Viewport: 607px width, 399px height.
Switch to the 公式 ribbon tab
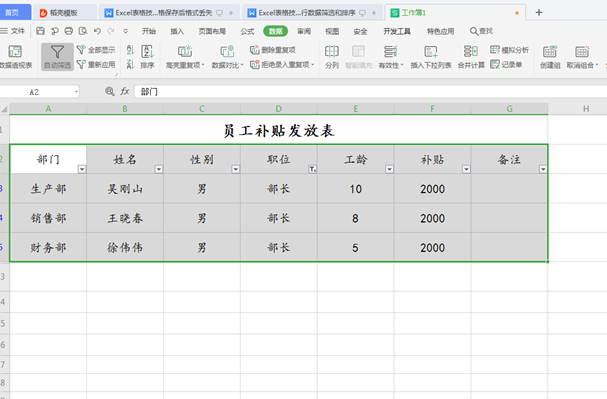point(247,31)
